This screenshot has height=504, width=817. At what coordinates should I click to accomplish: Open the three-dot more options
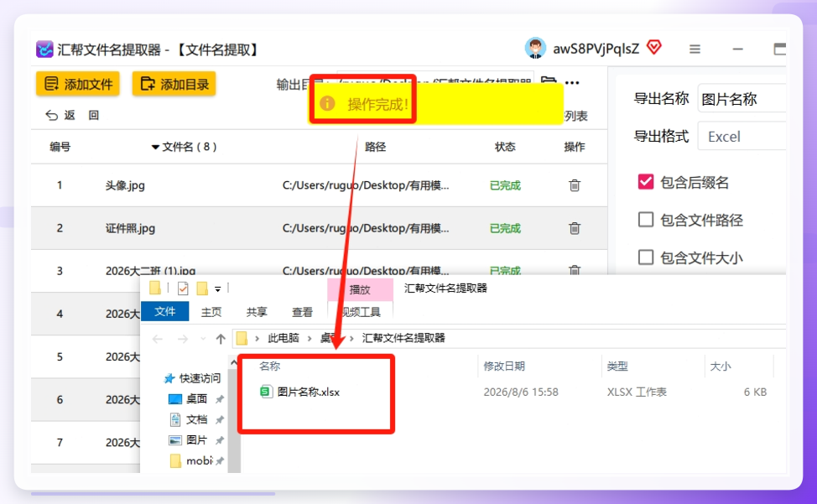[x=572, y=83]
